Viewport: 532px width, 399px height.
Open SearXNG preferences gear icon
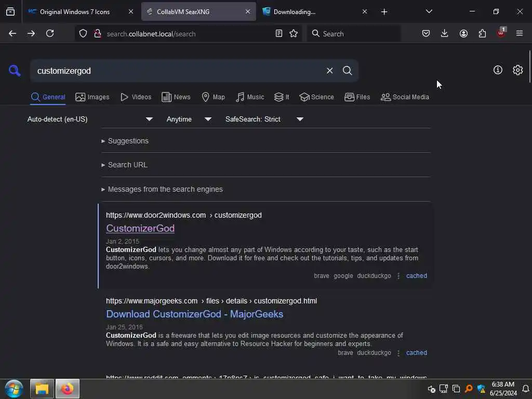click(x=517, y=70)
